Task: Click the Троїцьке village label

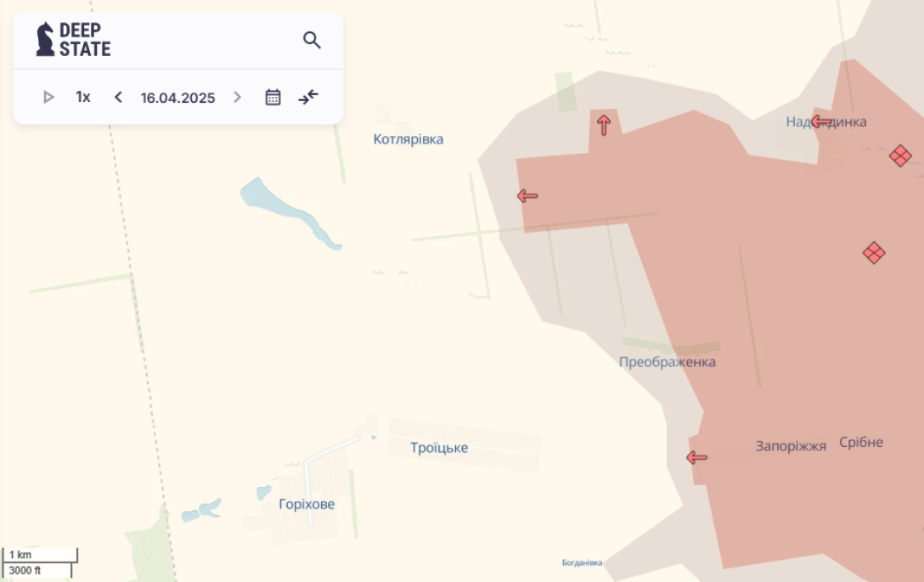Action: click(x=439, y=448)
